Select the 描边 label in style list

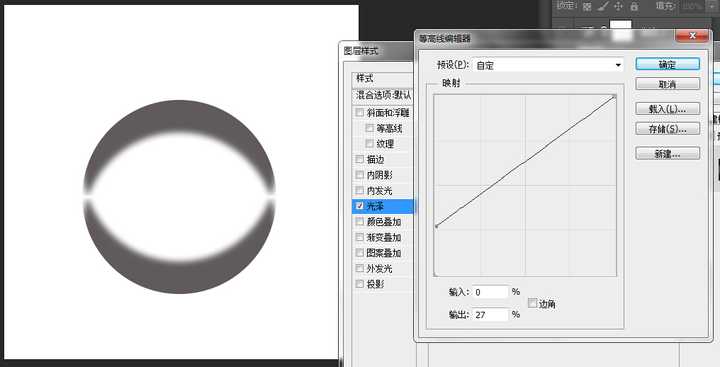(x=376, y=159)
